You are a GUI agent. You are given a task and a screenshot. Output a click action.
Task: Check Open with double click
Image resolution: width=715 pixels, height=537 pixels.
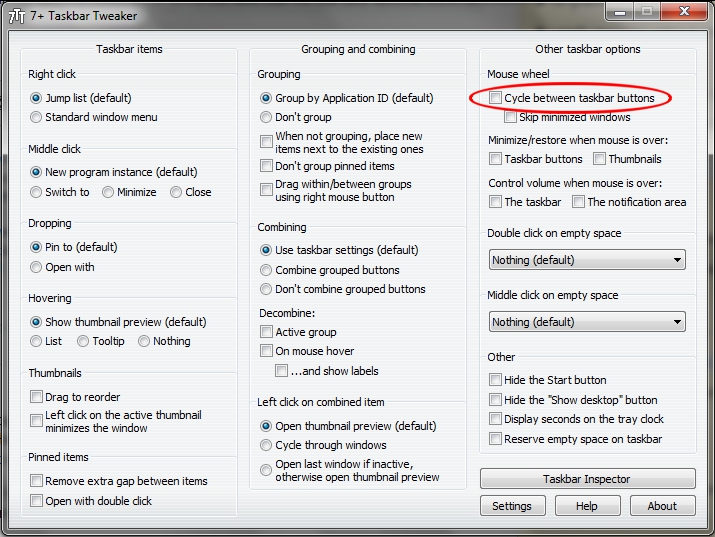[x=36, y=501]
